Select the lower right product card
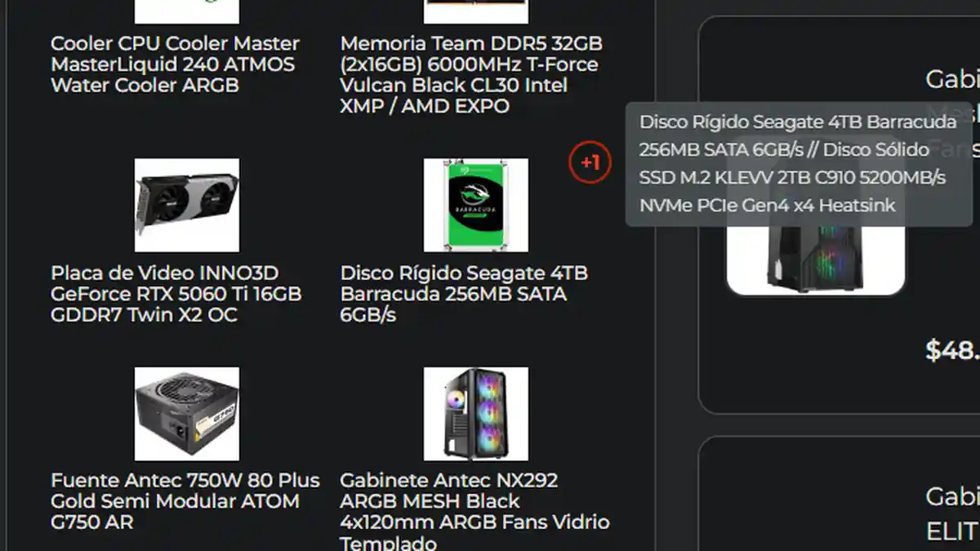Screen dimensions: 980x551 click(x=840, y=494)
